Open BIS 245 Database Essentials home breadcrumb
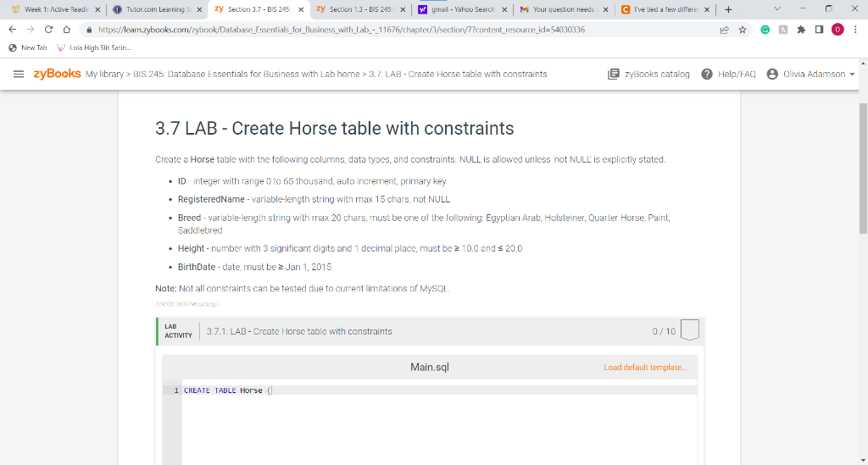The width and height of the screenshot is (868, 465). coord(247,74)
